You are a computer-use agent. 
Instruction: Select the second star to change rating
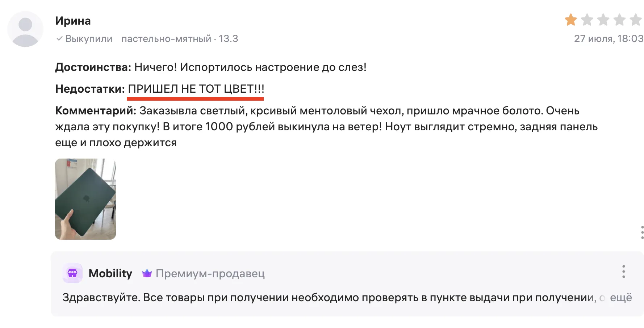[587, 20]
